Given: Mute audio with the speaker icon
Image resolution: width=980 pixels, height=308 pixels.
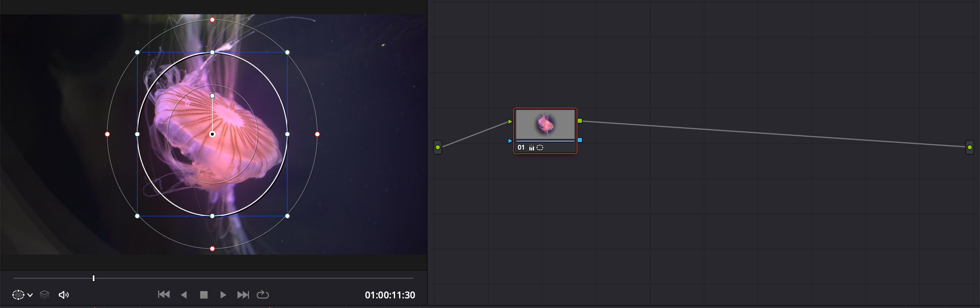Looking at the screenshot, I should tap(64, 295).
